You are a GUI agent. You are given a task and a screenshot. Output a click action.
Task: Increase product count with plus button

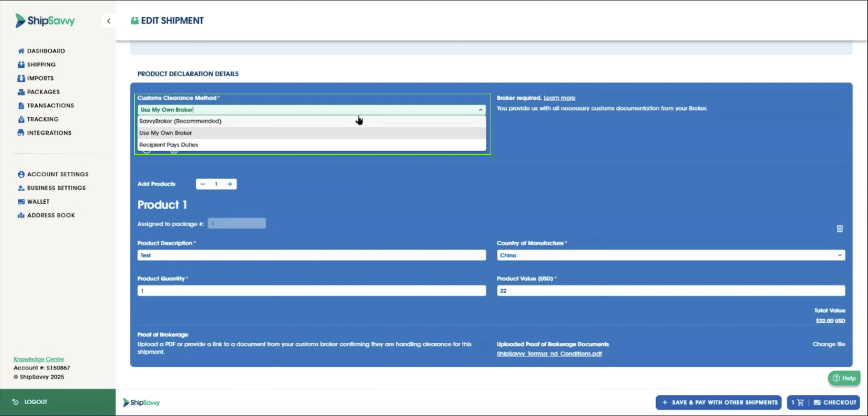[x=230, y=184]
